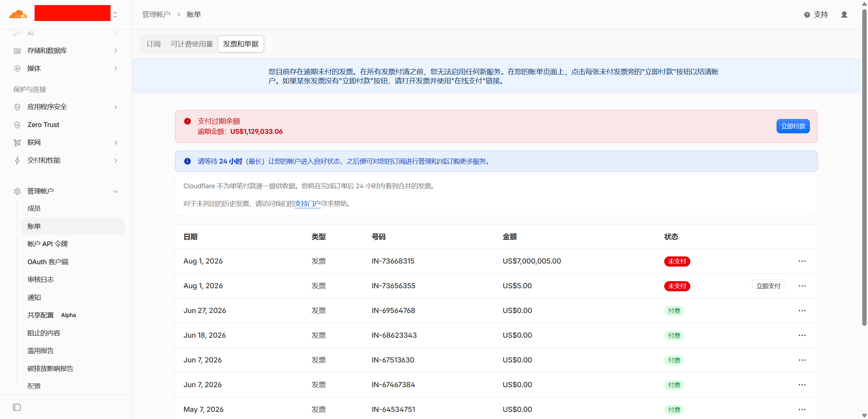Open 账单 in the sidebar
Screen dimensions: 868x419
click(x=73, y=226)
